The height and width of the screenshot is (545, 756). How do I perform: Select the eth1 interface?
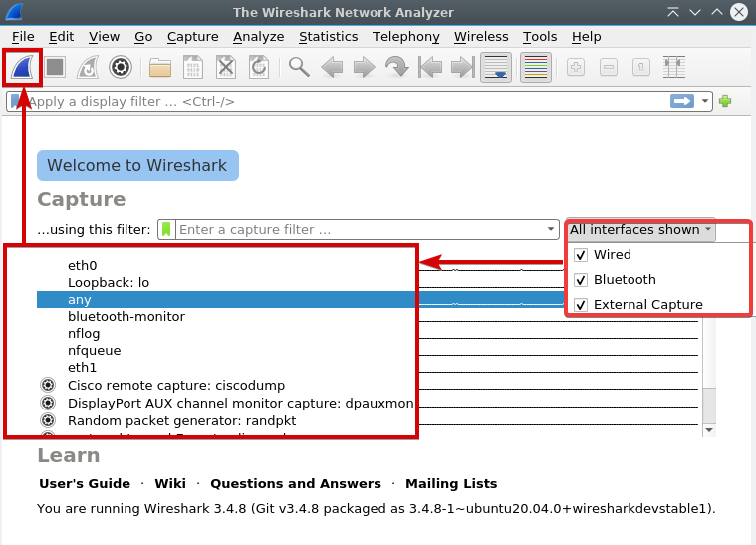pyautogui.click(x=83, y=367)
